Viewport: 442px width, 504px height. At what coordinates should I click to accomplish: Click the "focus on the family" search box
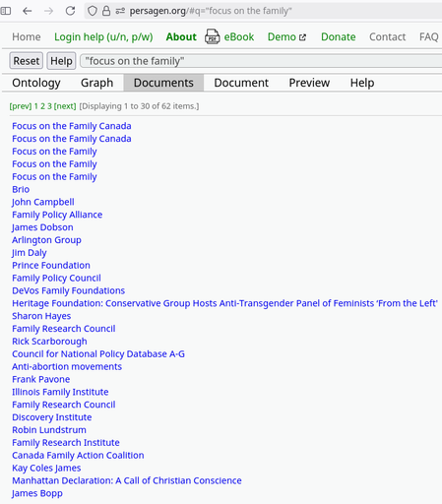point(261,61)
